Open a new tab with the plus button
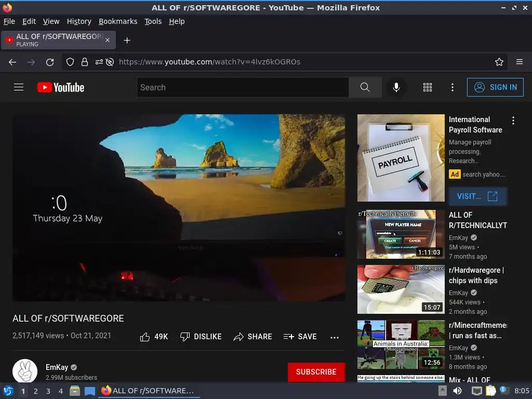 (127, 41)
